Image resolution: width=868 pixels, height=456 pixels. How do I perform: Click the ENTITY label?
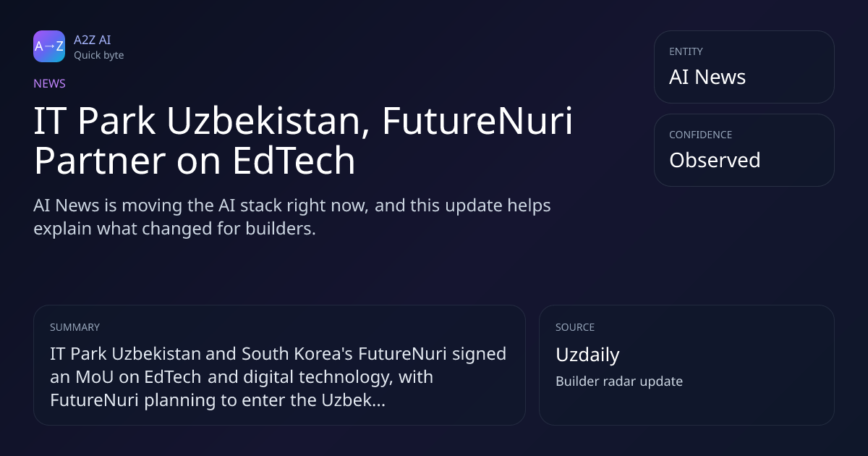click(686, 51)
